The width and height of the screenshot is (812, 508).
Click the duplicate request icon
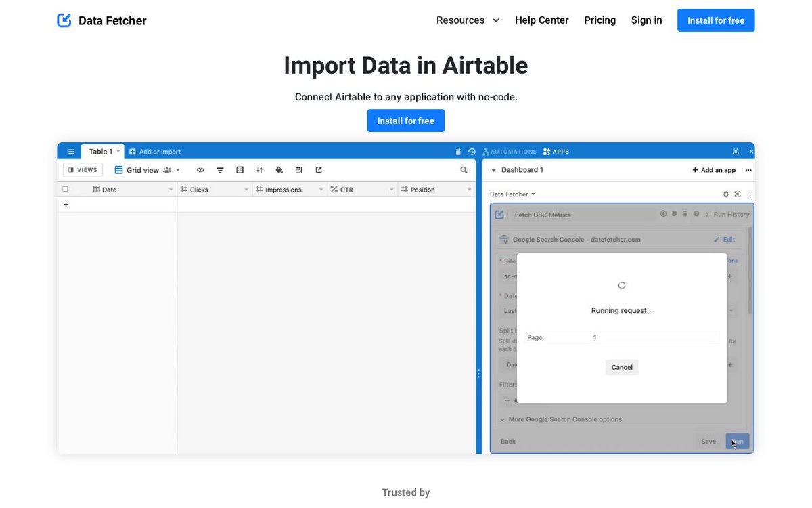pyautogui.click(x=674, y=214)
